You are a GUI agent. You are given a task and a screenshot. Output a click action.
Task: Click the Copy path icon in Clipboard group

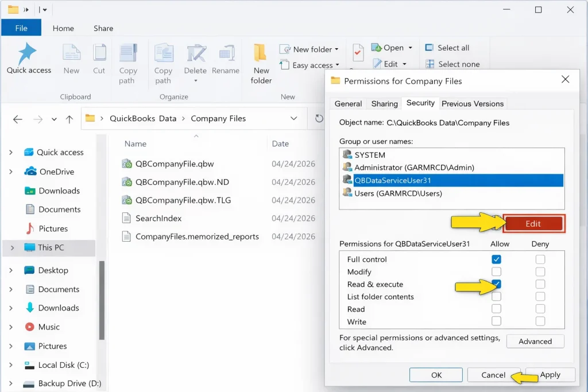coord(128,52)
